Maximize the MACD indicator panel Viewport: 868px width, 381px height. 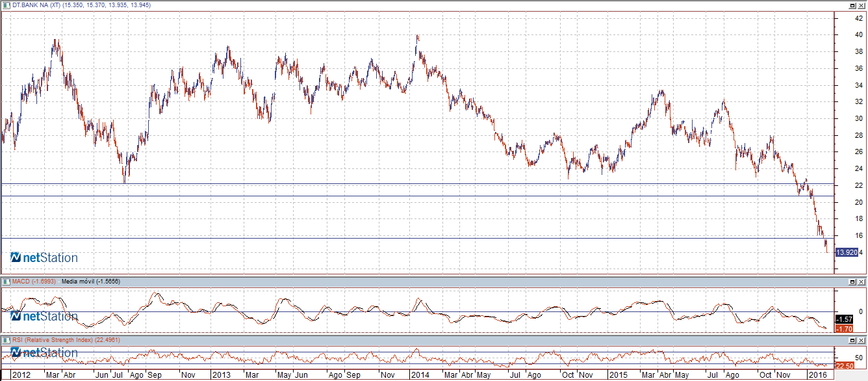pos(852,282)
